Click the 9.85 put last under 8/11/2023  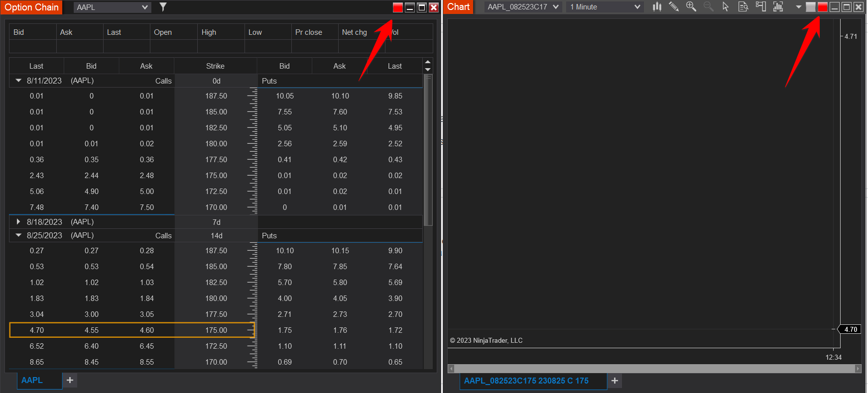pyautogui.click(x=395, y=96)
